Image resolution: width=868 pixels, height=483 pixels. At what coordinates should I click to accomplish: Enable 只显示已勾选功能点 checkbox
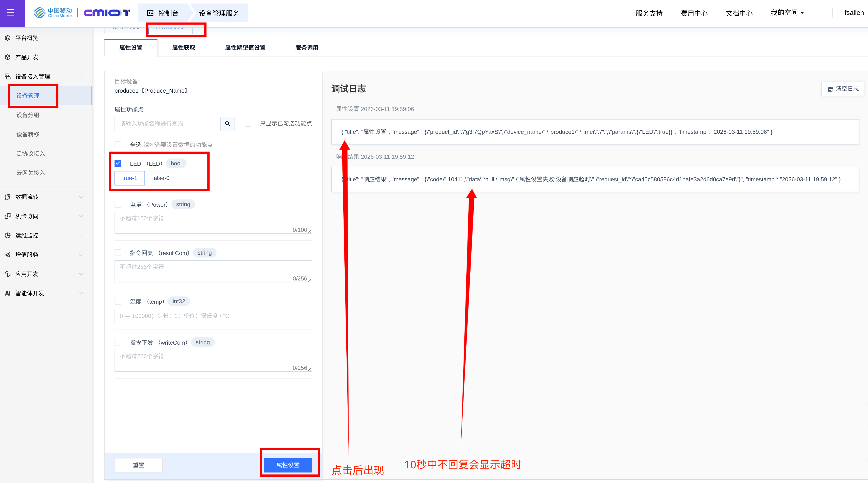coord(248,123)
